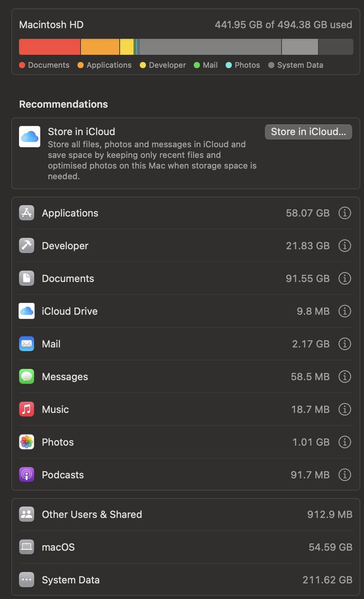Click the Mail envelope icon
This screenshot has height=599, width=364.
click(26, 344)
